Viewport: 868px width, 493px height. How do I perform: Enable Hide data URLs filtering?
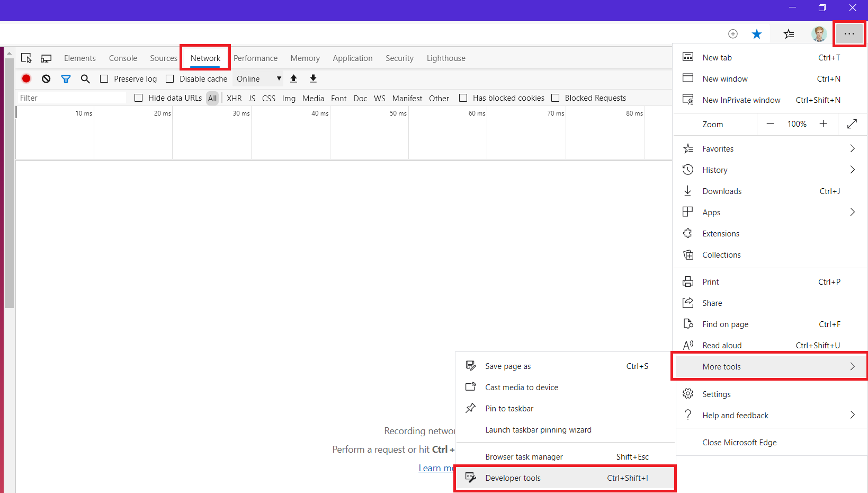tap(138, 98)
